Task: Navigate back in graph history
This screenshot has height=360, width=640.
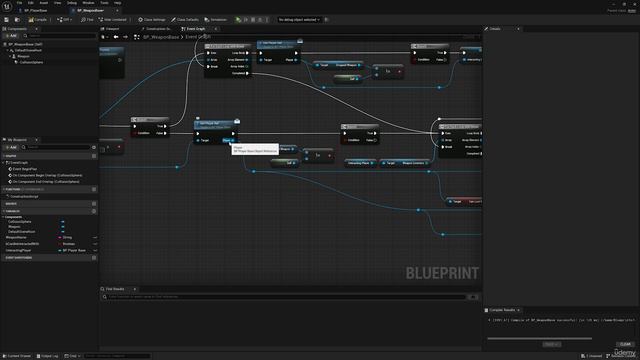Action: [x=116, y=37]
